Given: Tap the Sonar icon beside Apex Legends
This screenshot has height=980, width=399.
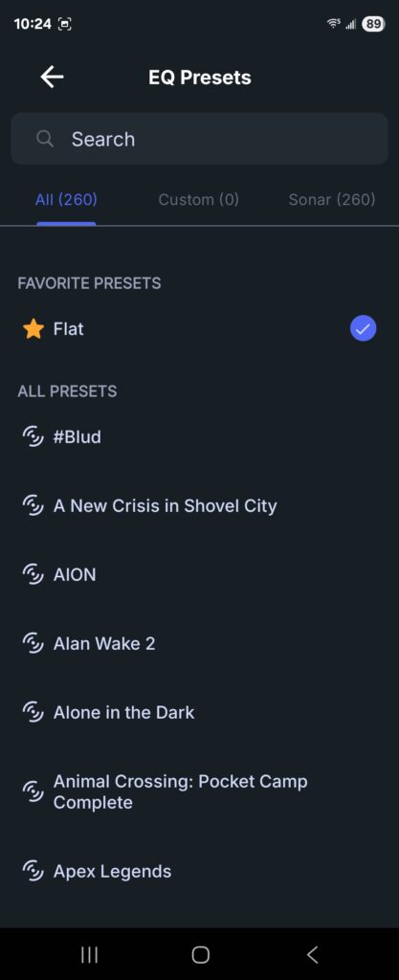Looking at the screenshot, I should point(33,871).
